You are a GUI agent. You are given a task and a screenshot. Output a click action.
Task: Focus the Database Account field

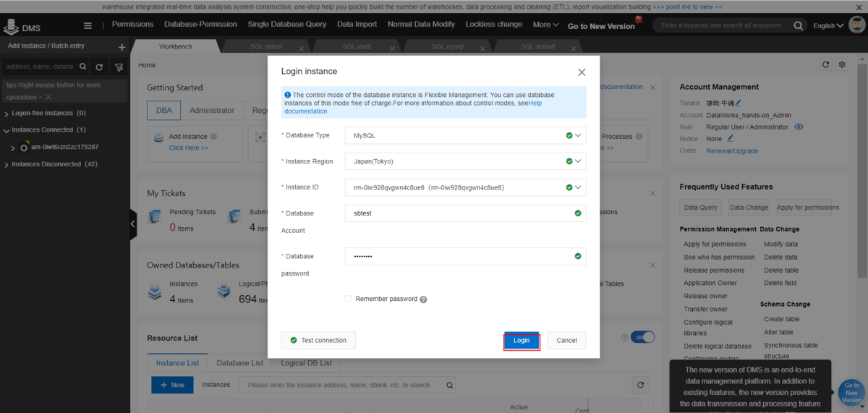click(x=465, y=213)
